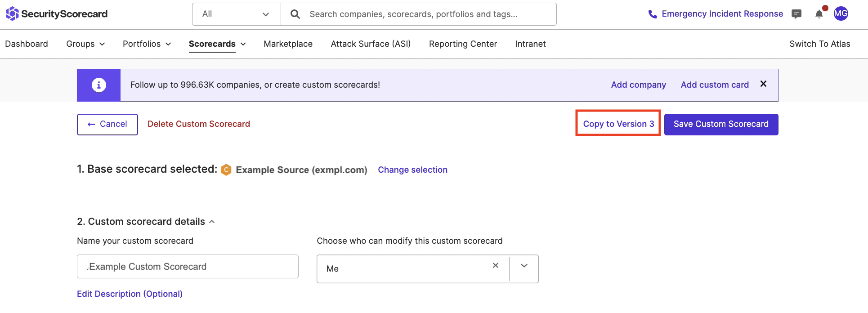Click Add company link
The height and width of the screenshot is (313, 868).
(638, 85)
